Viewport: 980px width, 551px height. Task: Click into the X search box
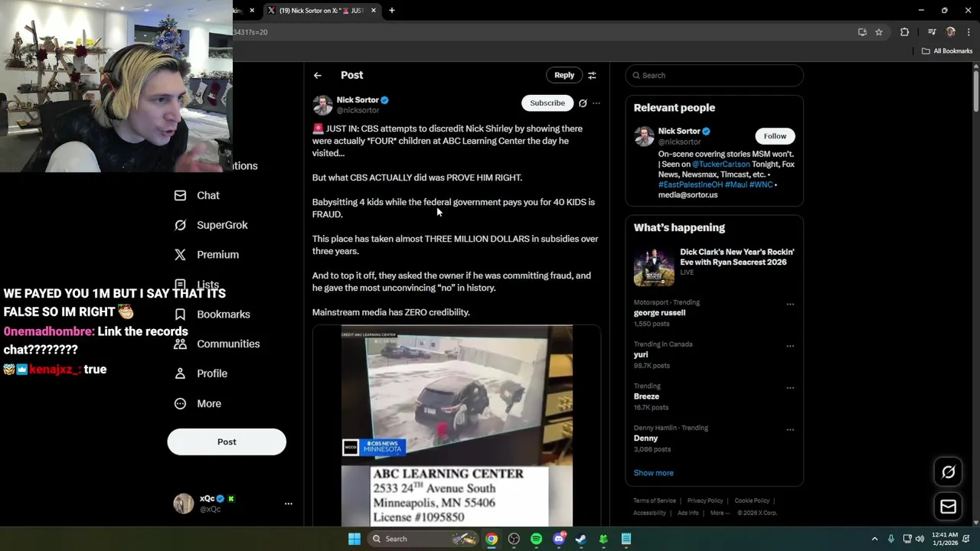pos(714,75)
